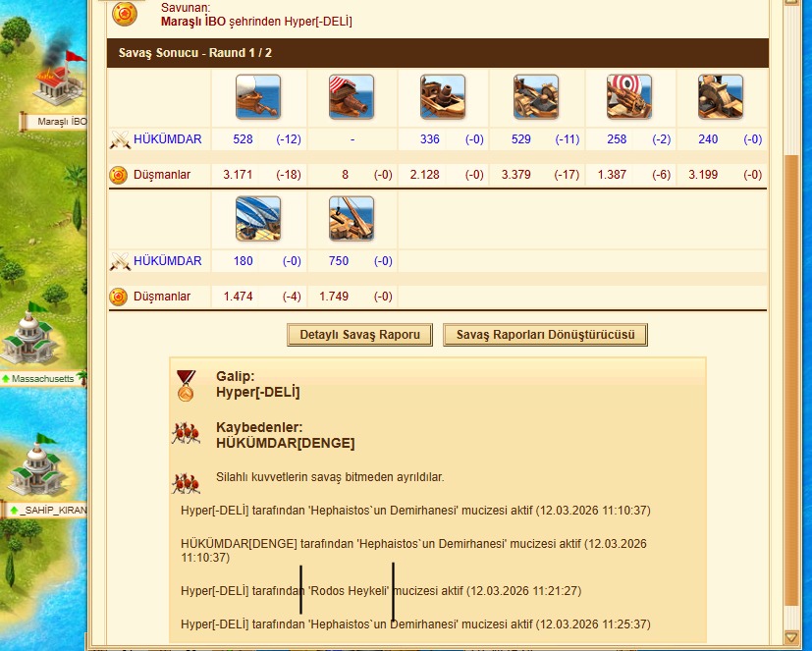Click the Hyper[-DELİ] name under Galip
Image resolution: width=812 pixels, height=651 pixels.
coord(258,392)
